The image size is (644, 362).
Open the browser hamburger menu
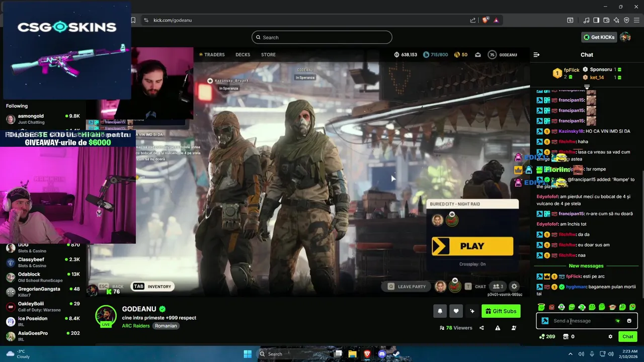[x=636, y=20]
